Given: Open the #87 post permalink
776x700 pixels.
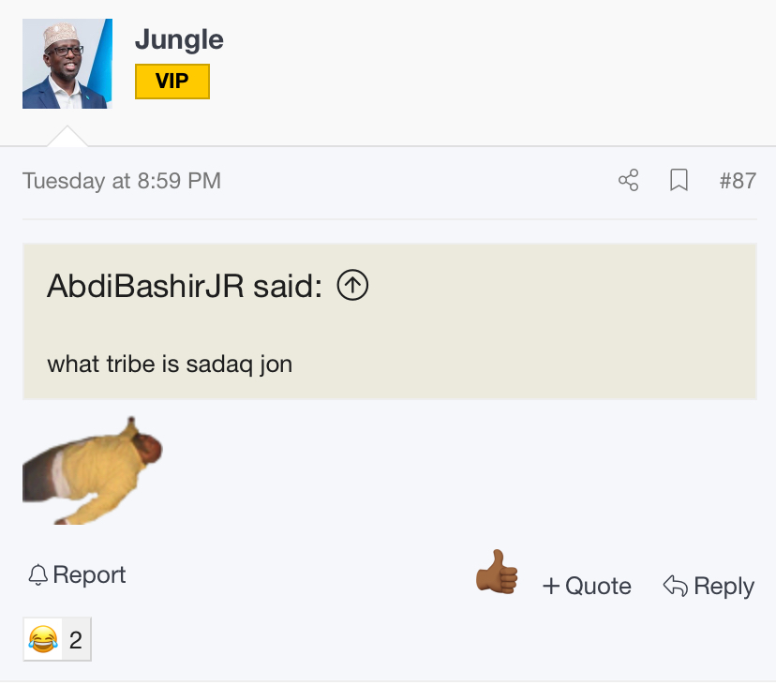Looking at the screenshot, I should pos(738,180).
